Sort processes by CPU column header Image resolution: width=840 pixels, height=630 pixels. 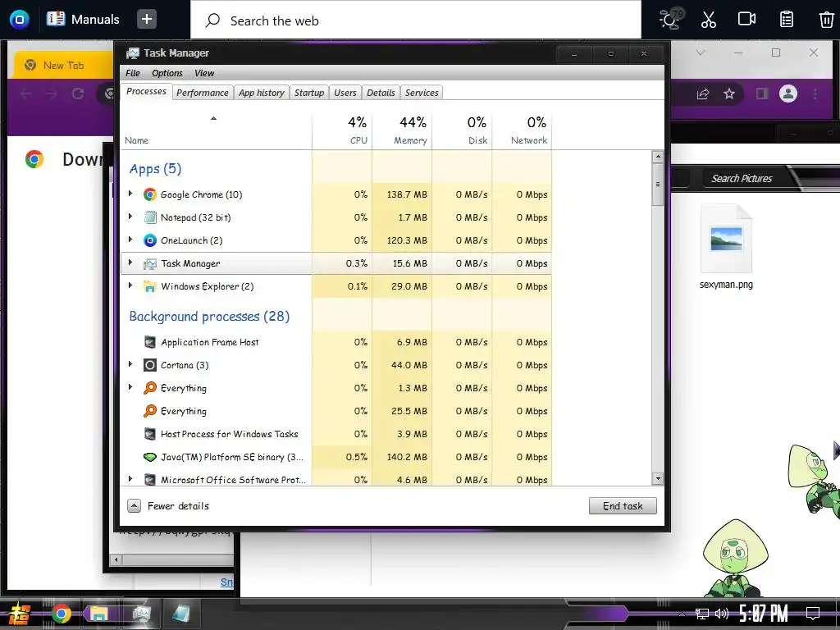[342, 130]
